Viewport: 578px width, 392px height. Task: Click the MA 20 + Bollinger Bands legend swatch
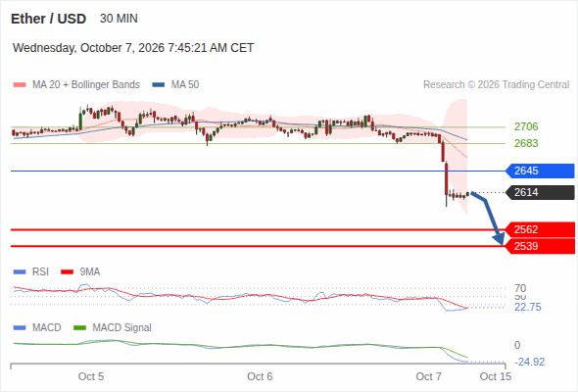(20, 85)
